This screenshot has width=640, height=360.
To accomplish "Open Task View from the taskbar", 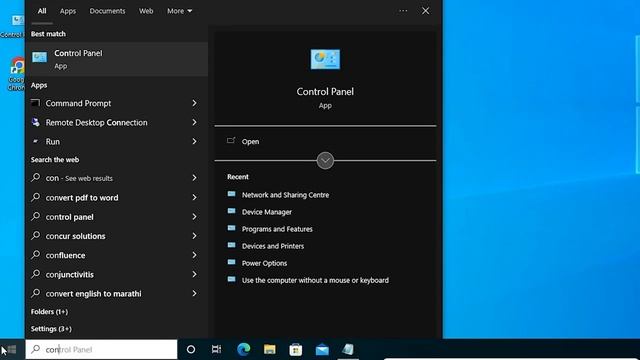I will 216,349.
